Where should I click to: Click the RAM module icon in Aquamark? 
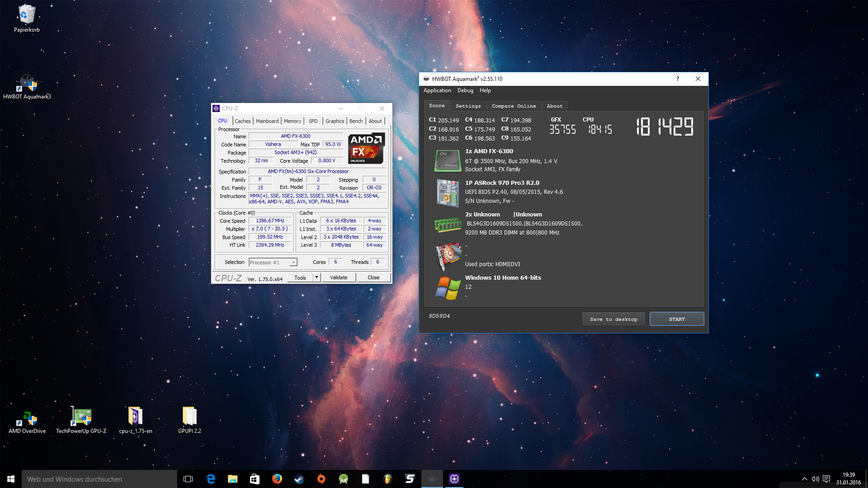[448, 225]
